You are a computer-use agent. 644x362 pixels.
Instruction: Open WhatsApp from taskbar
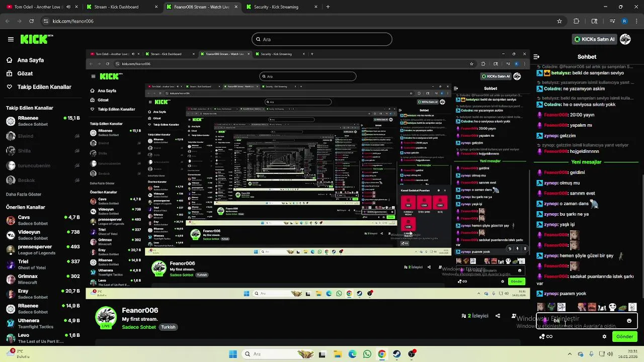point(367,354)
